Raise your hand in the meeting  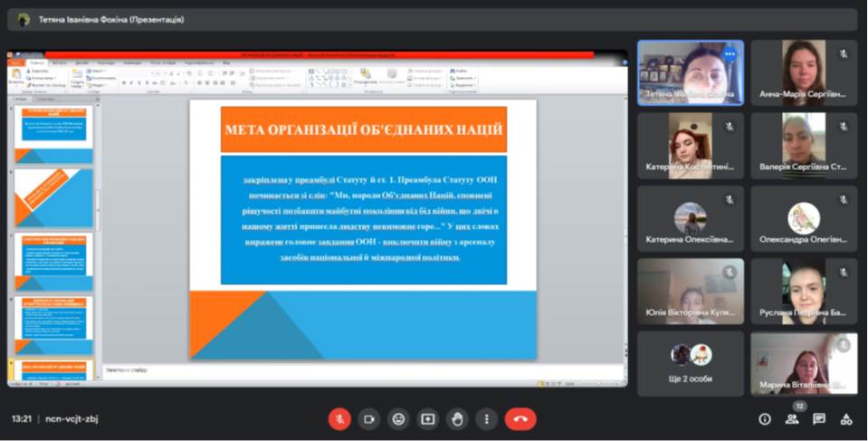pyautogui.click(x=457, y=419)
